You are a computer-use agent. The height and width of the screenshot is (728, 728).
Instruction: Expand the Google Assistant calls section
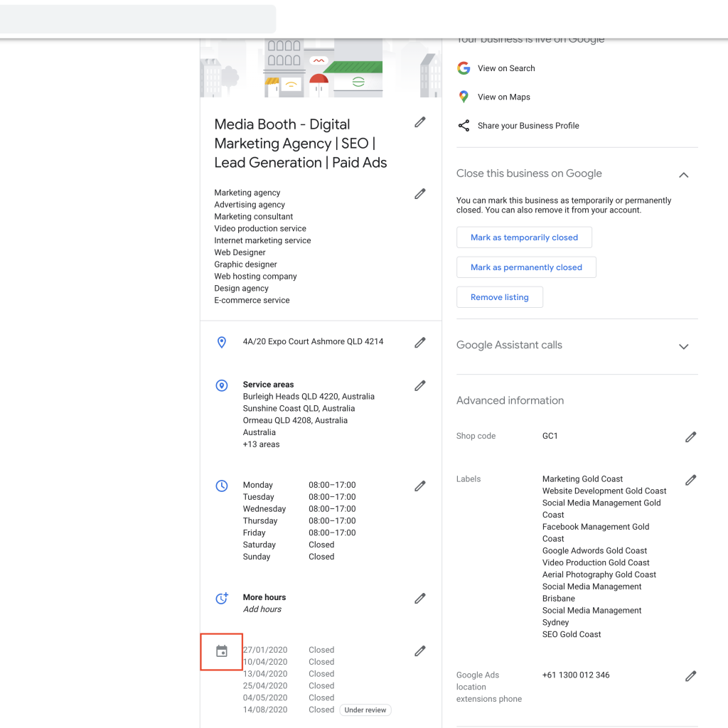[x=683, y=347]
